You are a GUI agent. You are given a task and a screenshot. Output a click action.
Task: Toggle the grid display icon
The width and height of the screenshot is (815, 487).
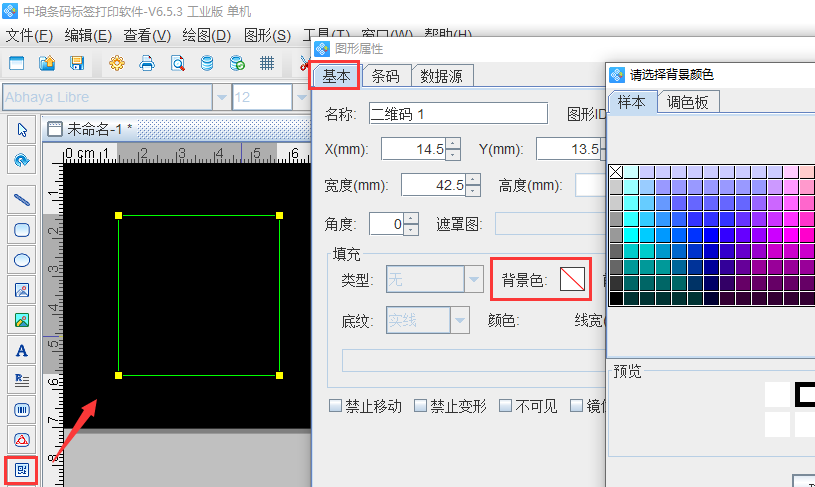(267, 63)
